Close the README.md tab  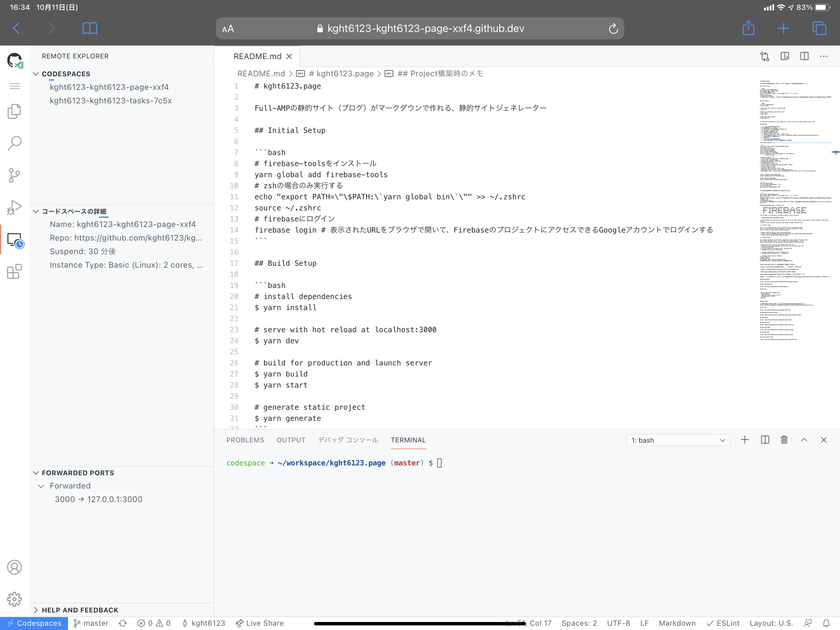click(289, 56)
